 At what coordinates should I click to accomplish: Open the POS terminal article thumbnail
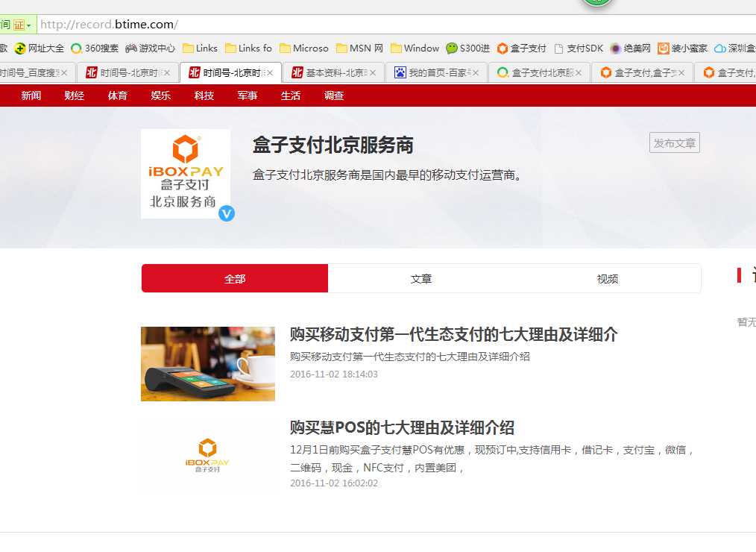[208, 364]
